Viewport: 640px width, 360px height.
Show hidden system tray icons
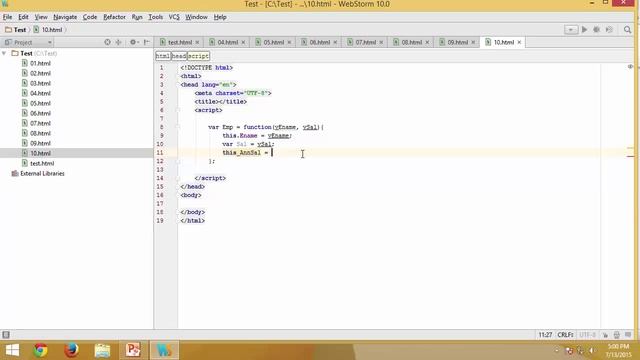click(556, 351)
